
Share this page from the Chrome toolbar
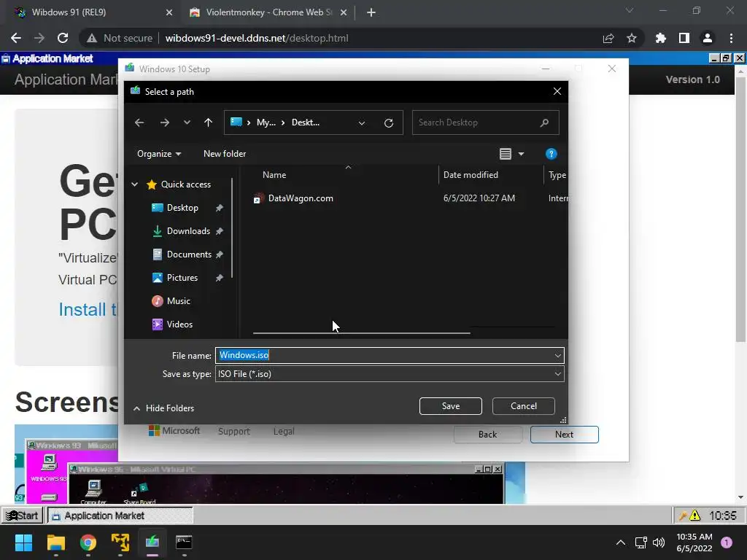pos(608,38)
